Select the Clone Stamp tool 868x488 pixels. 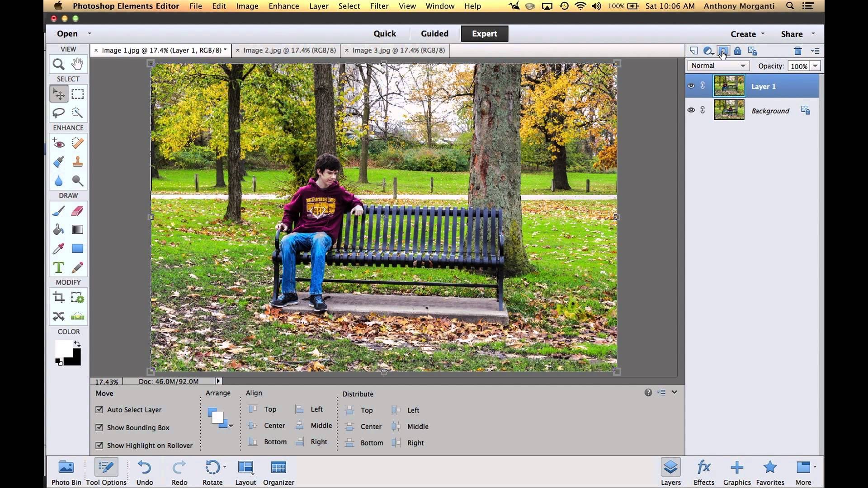tap(77, 162)
